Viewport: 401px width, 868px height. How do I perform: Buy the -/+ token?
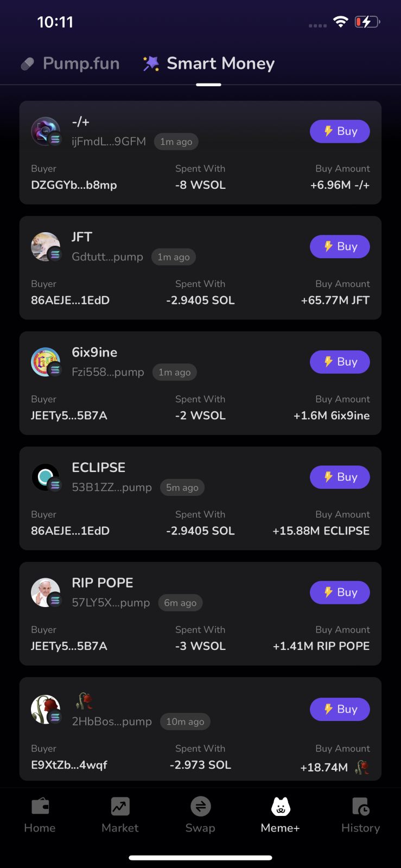[x=340, y=131]
